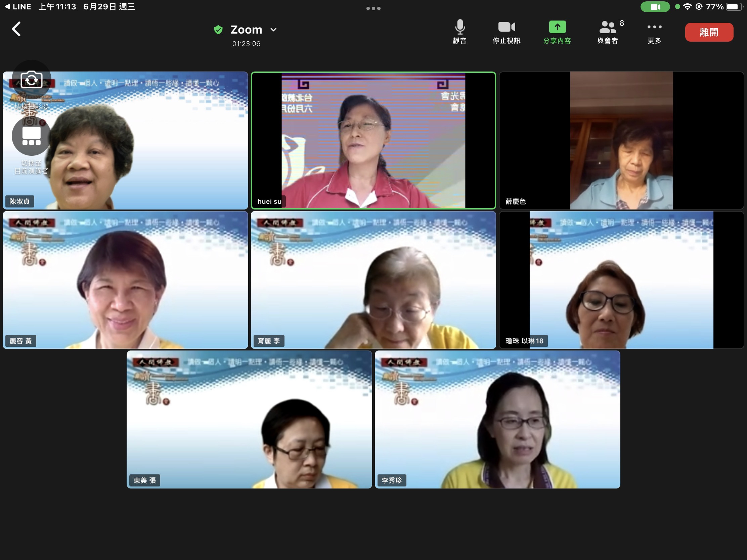Select huei su's highlighted video tile
This screenshot has height=560, width=747.
373,140
